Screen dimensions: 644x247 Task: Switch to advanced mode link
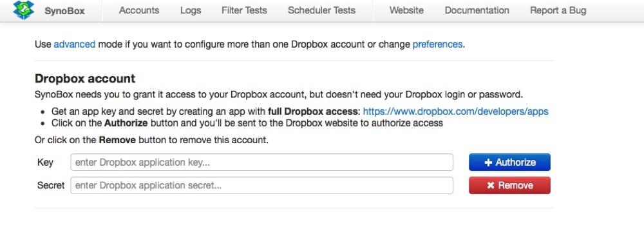(75, 44)
